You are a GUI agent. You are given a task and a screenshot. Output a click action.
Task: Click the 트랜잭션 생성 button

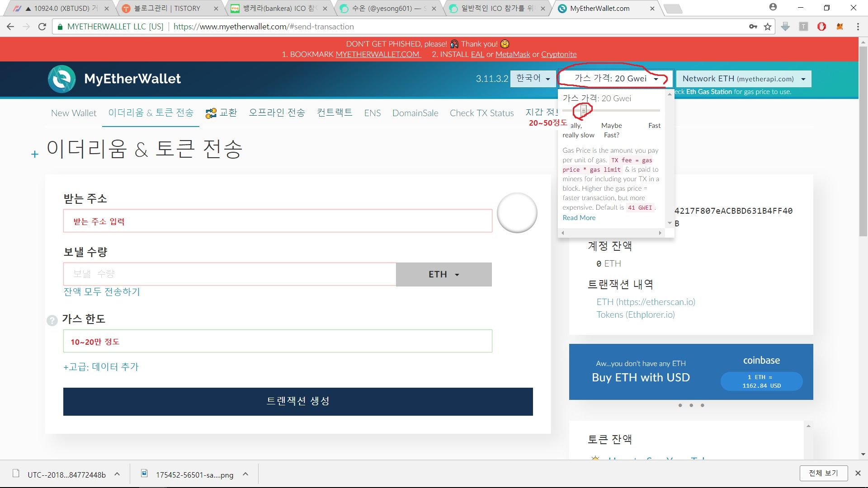(298, 401)
